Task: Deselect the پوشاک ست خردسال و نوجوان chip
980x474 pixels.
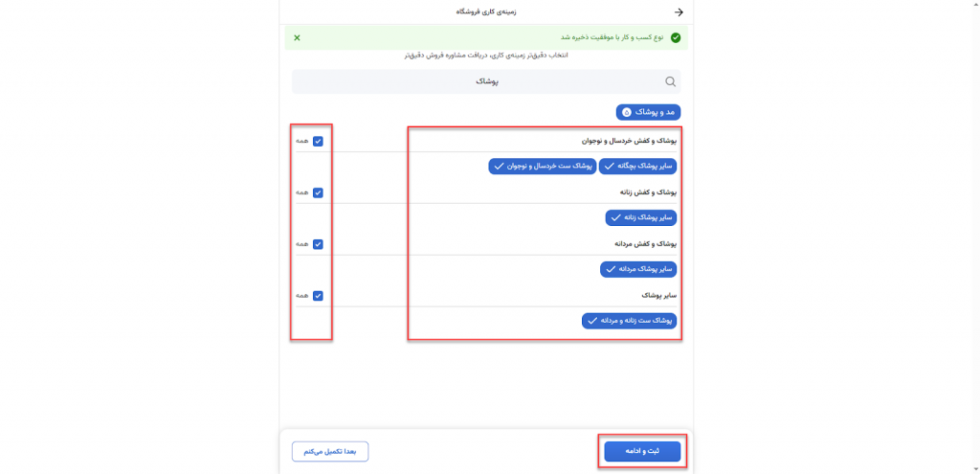Action: pos(544,166)
